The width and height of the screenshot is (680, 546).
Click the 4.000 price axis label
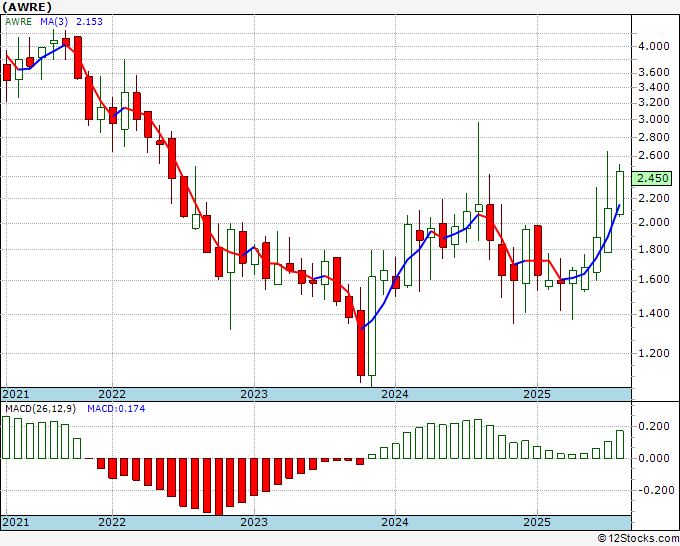click(655, 46)
